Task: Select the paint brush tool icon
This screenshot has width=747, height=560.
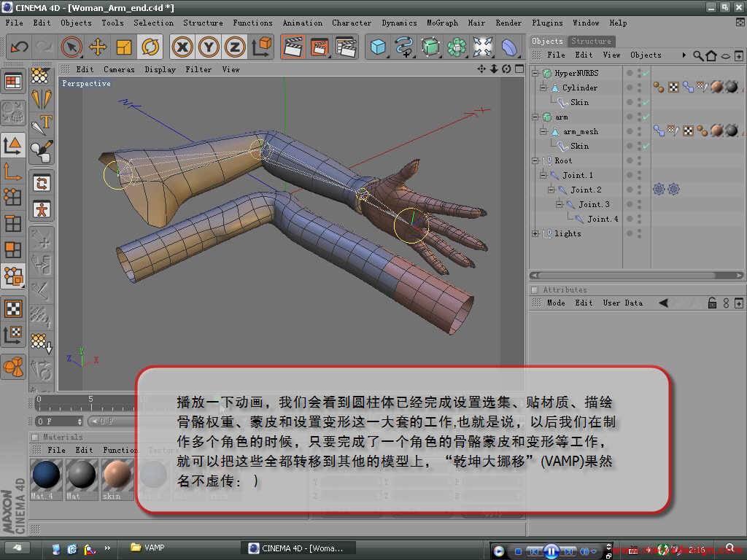Action: [42, 150]
